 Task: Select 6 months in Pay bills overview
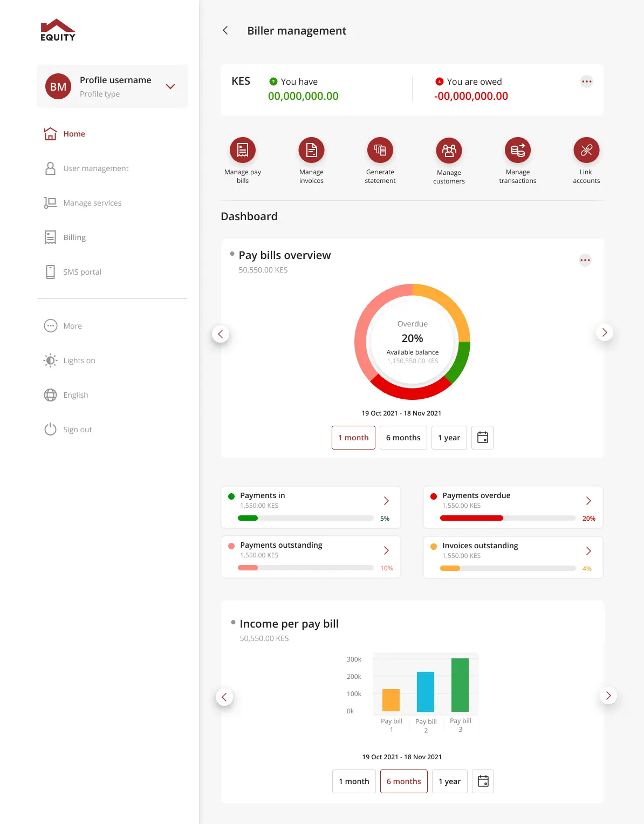[403, 438]
